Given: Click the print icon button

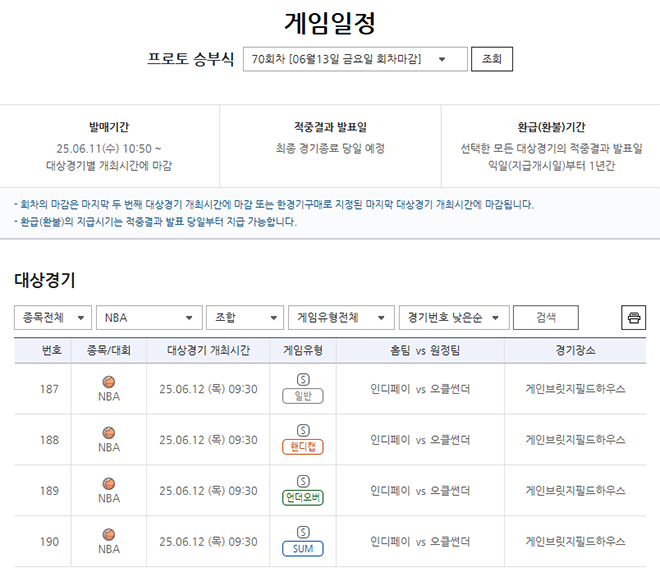Looking at the screenshot, I should (x=633, y=318).
